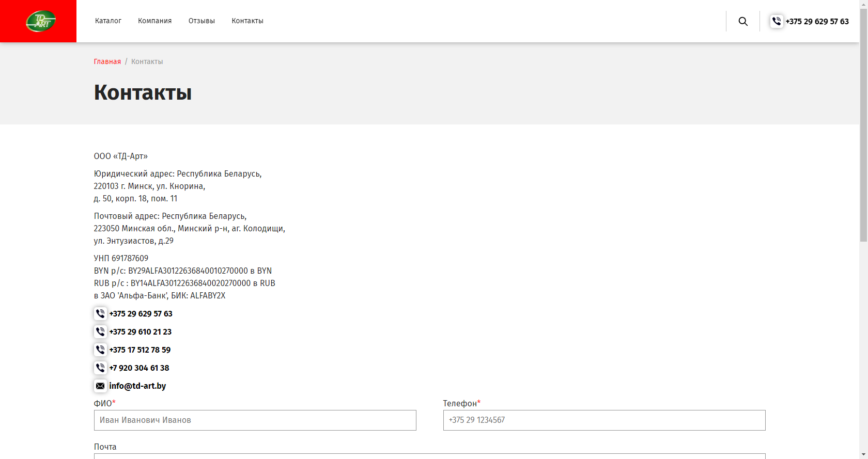Click contact number +375 29 610 21 23
This screenshot has height=459, width=868.
point(140,331)
